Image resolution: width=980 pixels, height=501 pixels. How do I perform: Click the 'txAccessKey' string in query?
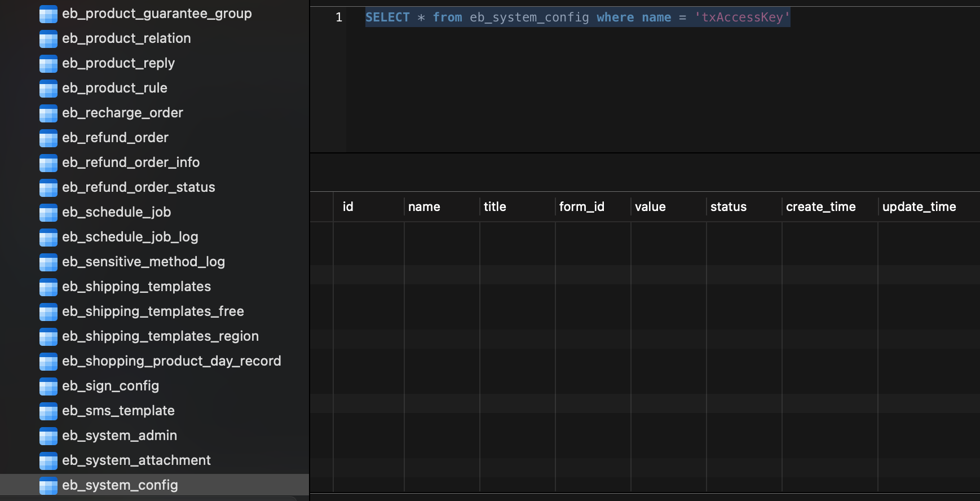click(742, 17)
